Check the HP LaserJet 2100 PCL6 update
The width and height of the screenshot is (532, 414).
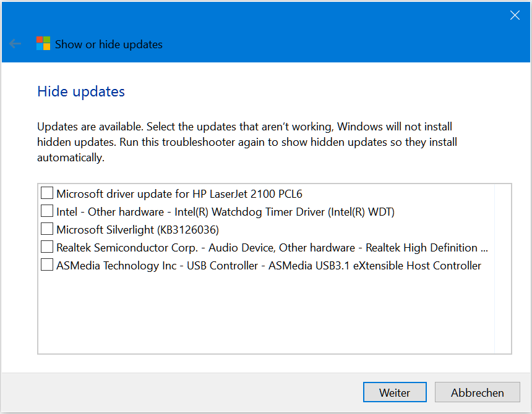[47, 193]
